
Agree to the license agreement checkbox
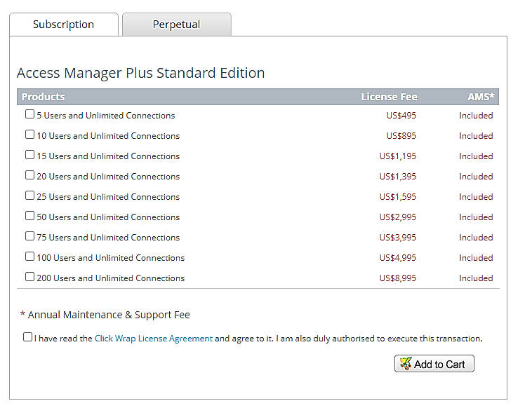27,337
